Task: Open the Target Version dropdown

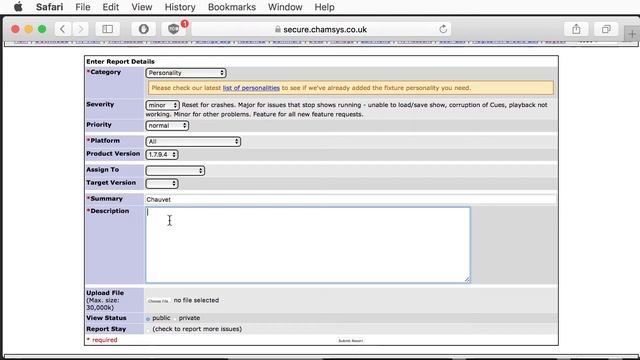Action: coord(162,184)
